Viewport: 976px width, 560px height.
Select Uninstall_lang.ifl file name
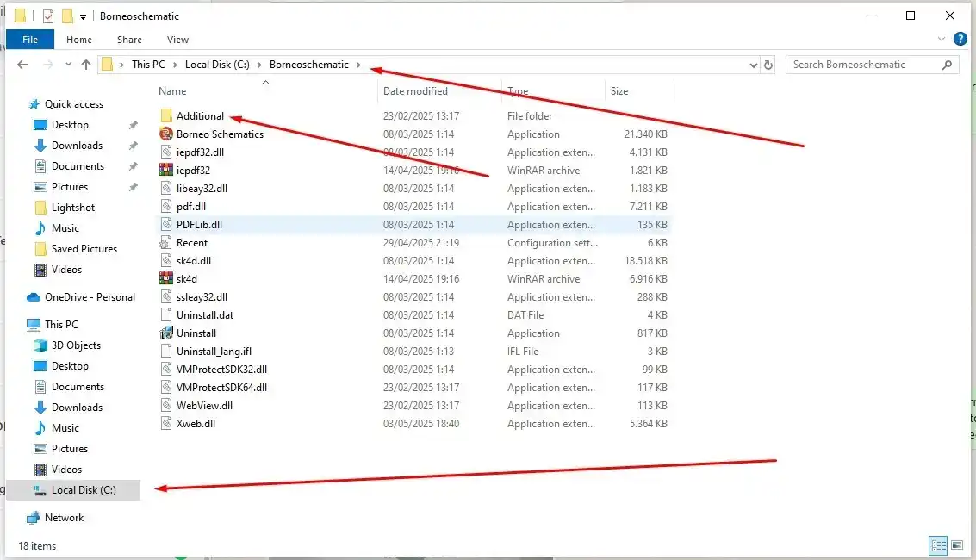(214, 352)
